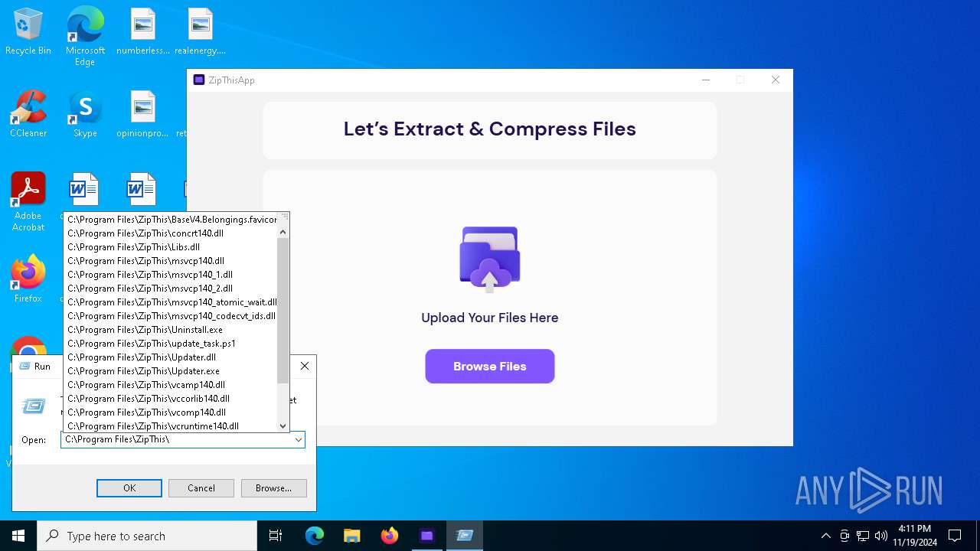This screenshot has height=551, width=980.
Task: Open Edge from the taskbar
Action: [x=315, y=536]
